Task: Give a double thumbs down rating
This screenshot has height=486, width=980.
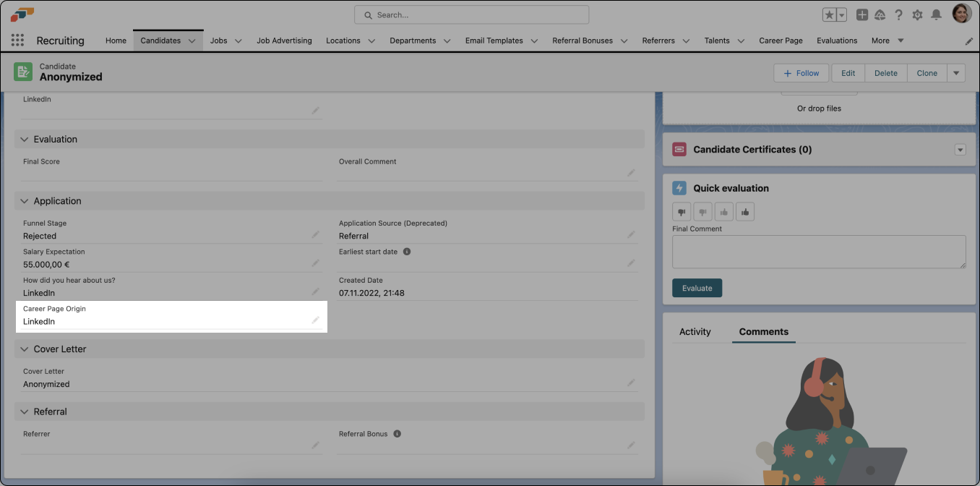Action: pyautogui.click(x=681, y=211)
